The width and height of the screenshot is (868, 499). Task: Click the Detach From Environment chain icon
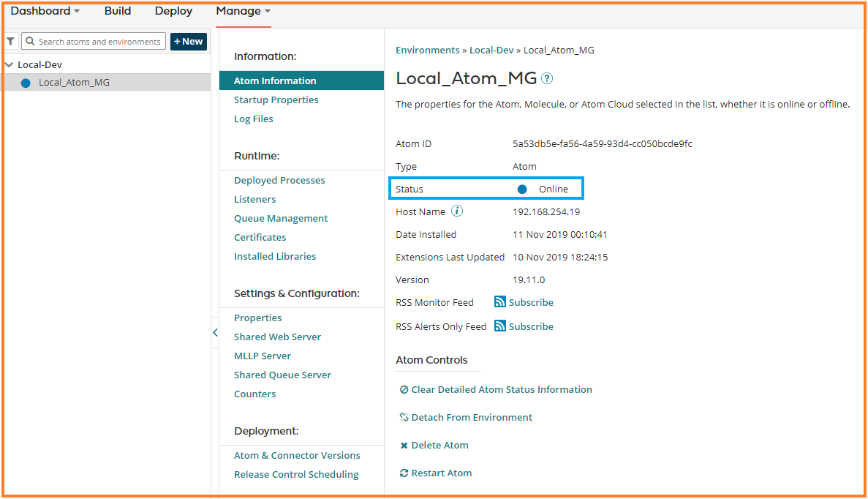pyautogui.click(x=404, y=418)
